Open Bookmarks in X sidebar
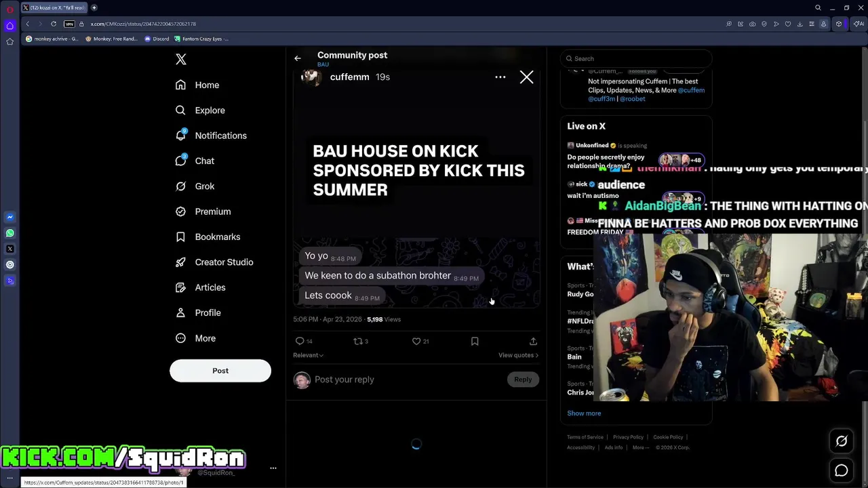 click(208, 237)
